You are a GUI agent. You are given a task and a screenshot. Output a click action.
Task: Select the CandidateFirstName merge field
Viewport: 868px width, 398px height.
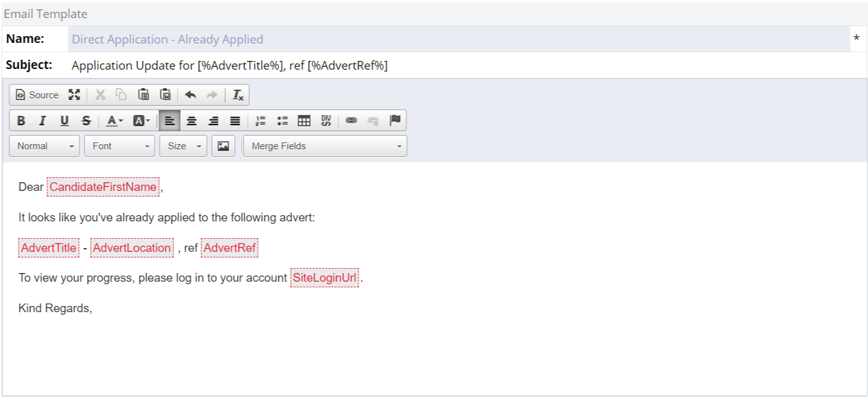point(103,187)
